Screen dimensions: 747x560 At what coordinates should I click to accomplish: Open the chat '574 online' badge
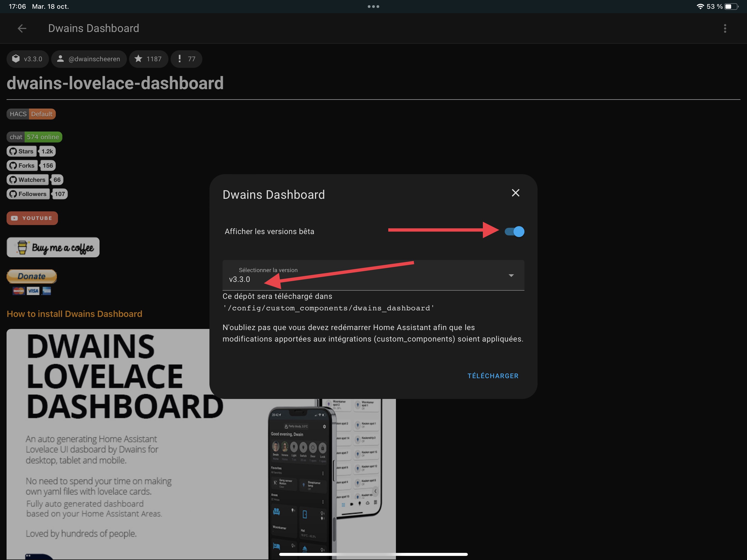pos(34,137)
